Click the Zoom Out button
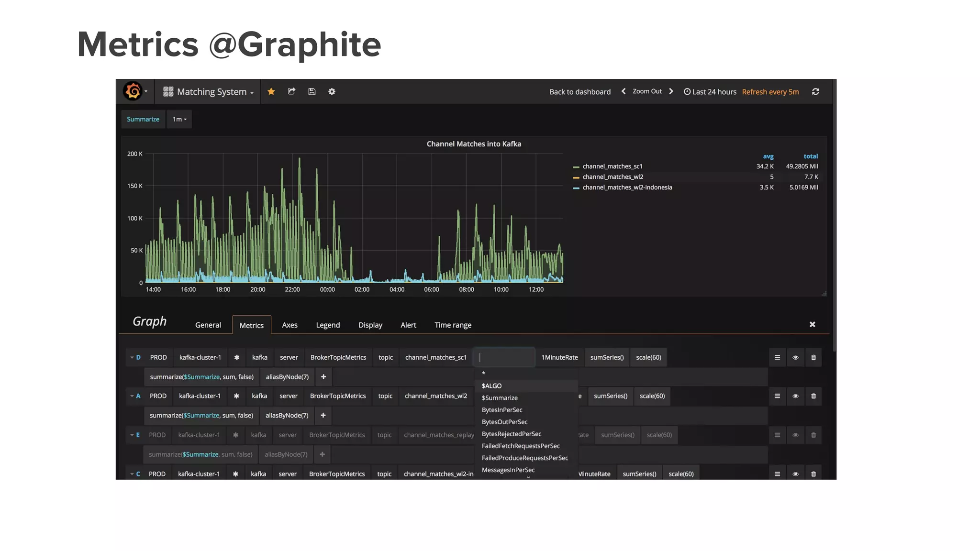980x551 pixels. (647, 91)
